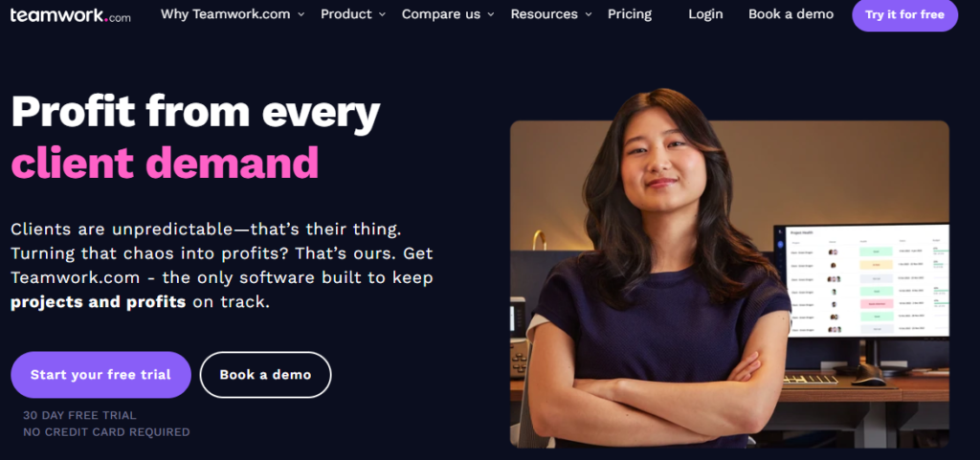This screenshot has width=980, height=460.
Task: Click the NO CREDIT CARD REQUIRED text
Action: pyautogui.click(x=106, y=432)
